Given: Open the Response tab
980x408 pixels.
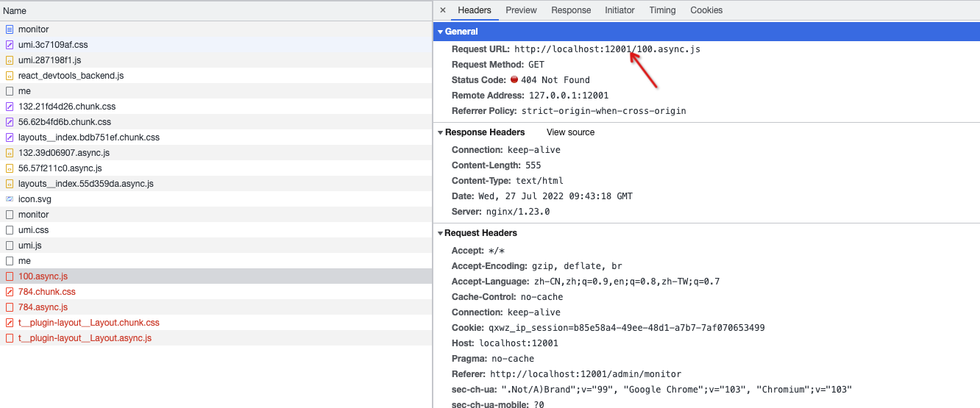Looking at the screenshot, I should tap(571, 10).
